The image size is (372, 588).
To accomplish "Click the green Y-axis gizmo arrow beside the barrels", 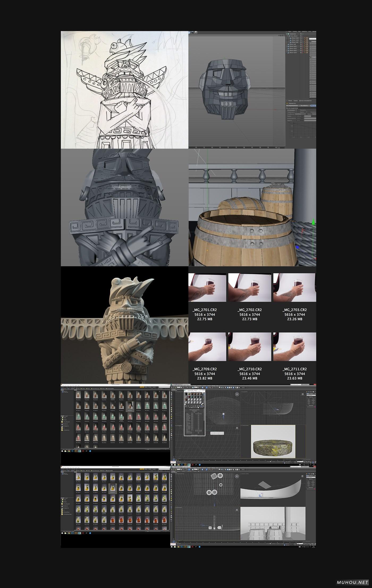I will coord(314,222).
